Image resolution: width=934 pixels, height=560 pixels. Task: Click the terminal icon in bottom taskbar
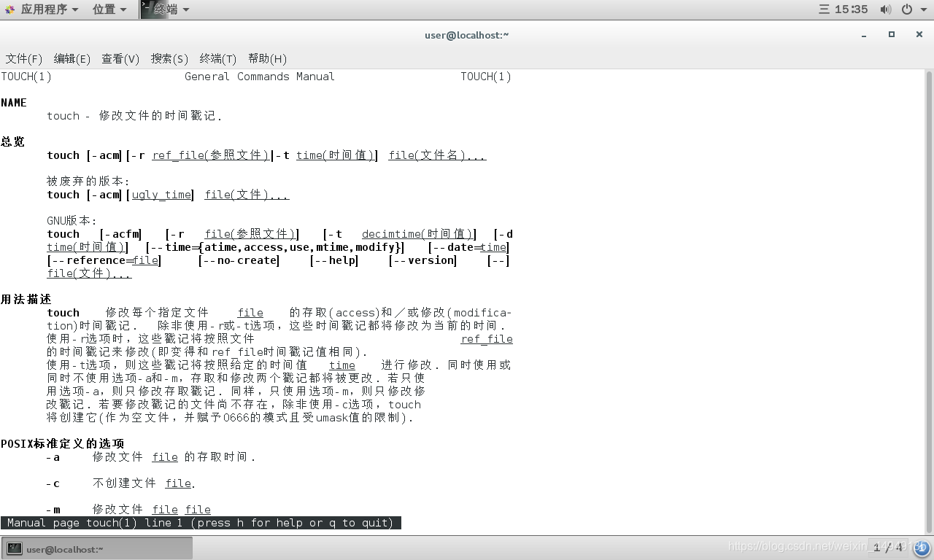15,548
